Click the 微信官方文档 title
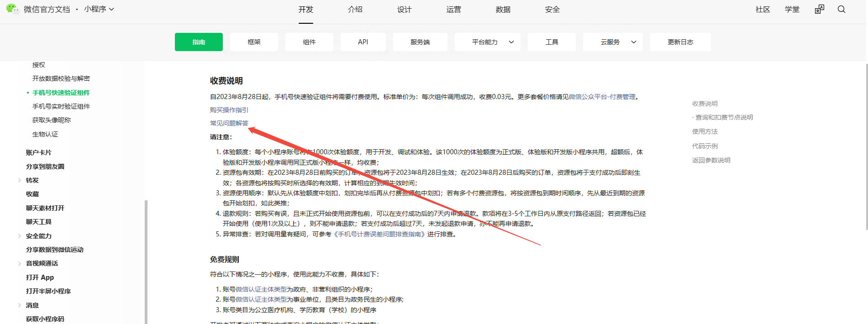This screenshot has height=324, width=868. click(47, 9)
